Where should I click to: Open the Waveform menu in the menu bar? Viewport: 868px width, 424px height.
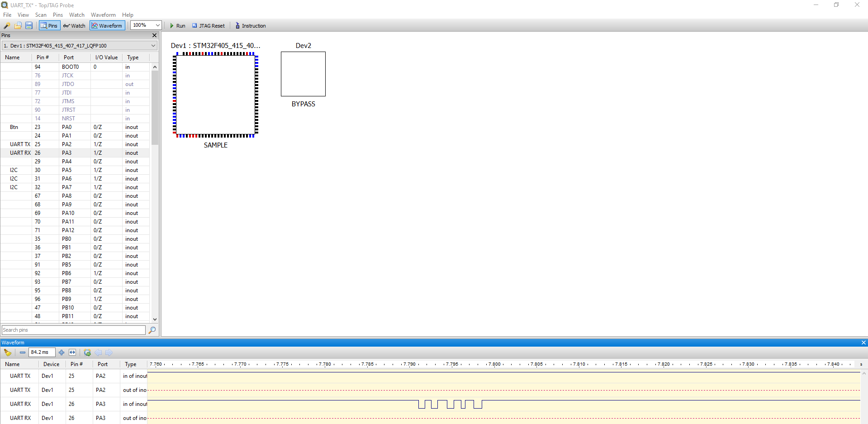tap(103, 14)
